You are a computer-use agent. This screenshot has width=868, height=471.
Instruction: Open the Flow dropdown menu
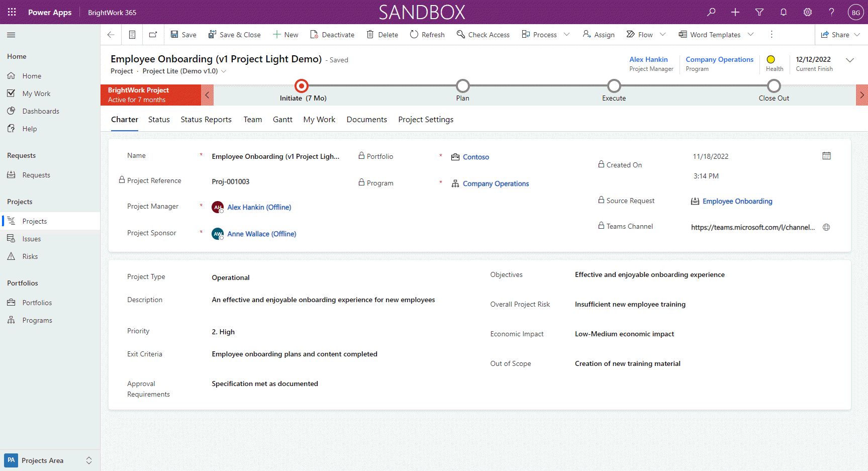point(661,34)
